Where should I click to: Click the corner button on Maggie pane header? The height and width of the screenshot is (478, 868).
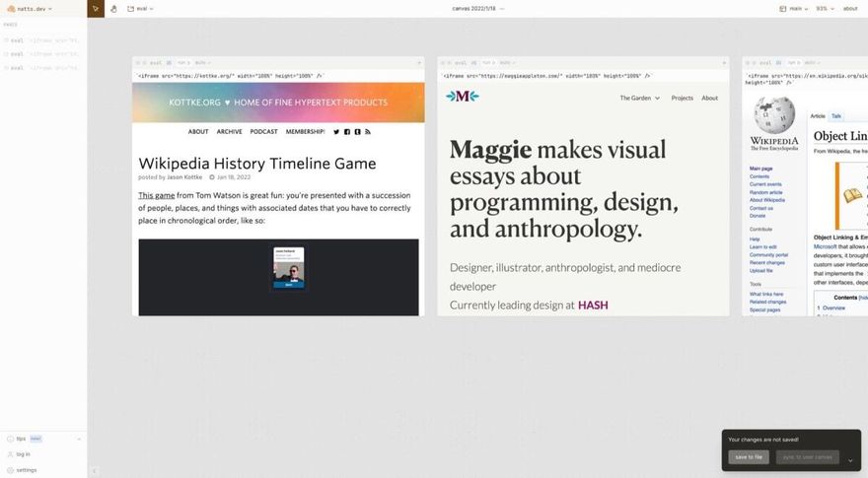pyautogui.click(x=724, y=63)
